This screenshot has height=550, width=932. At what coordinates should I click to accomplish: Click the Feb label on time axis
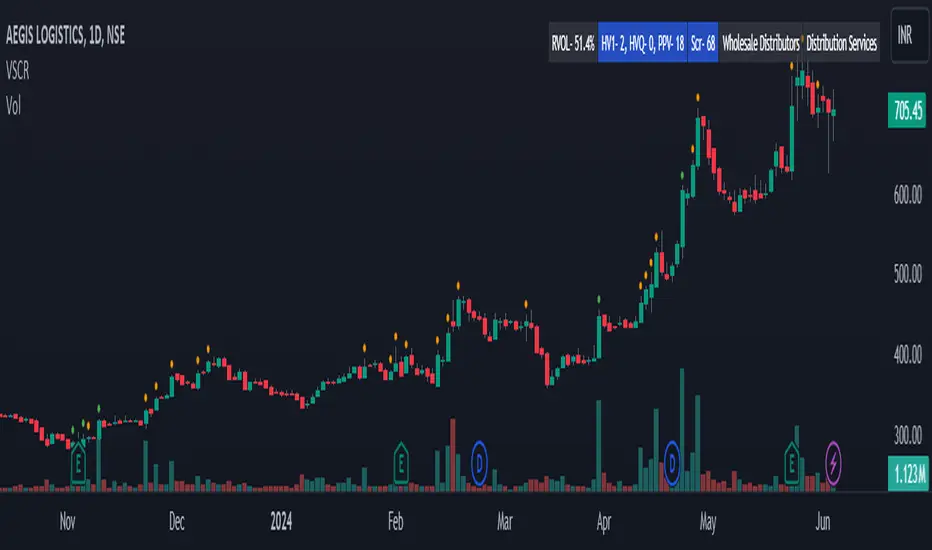(395, 522)
